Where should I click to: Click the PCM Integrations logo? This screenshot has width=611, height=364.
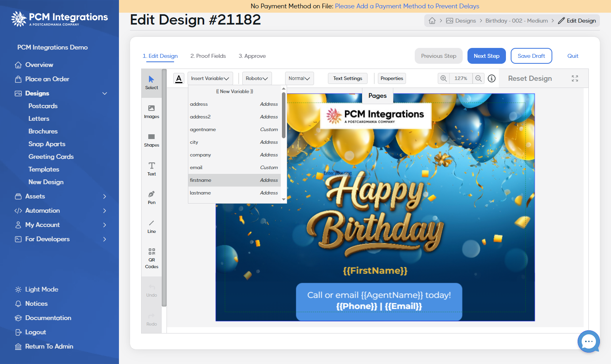click(x=59, y=19)
